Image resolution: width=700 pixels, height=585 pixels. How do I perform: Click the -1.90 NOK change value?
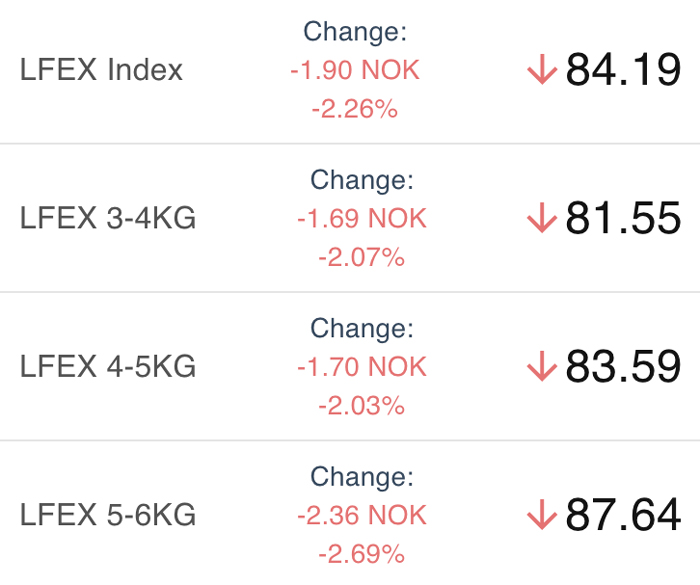tap(355, 70)
